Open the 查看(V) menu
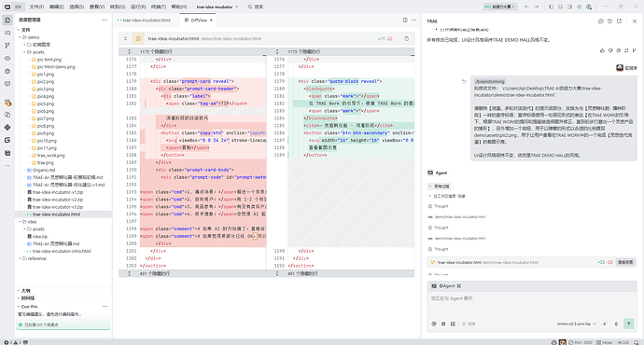This screenshot has width=644, height=345. [97, 7]
